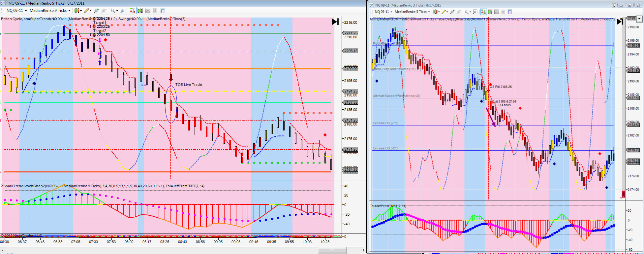Click 'Extreme OS (-2/8)' Murrey line label
644x254 pixels.
point(385,148)
